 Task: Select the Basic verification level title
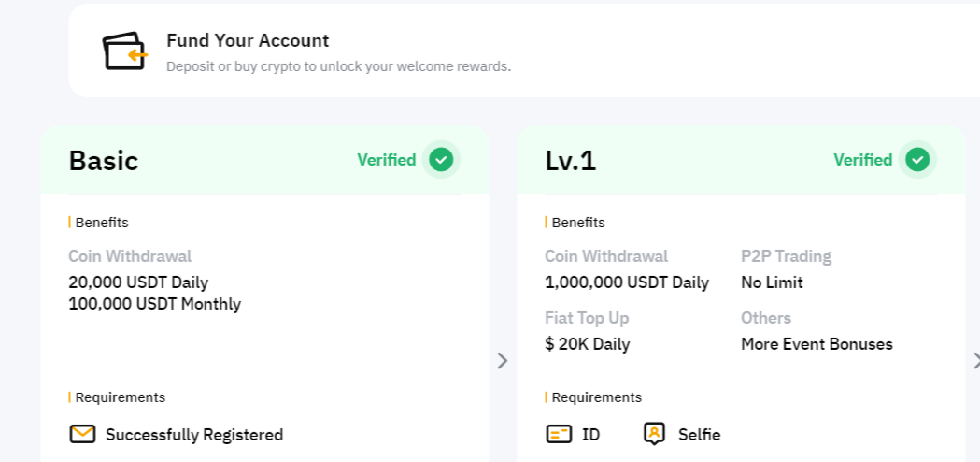pyautogui.click(x=104, y=161)
